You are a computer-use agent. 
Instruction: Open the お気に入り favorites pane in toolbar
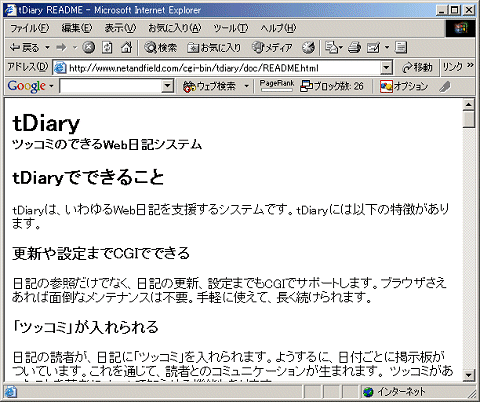[x=214, y=48]
